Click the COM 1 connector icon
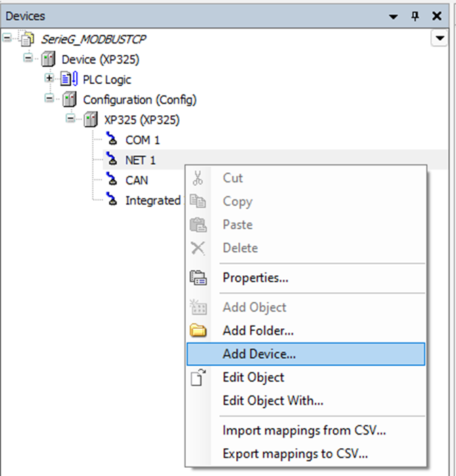Screen dimensions: 456x476 click(113, 140)
